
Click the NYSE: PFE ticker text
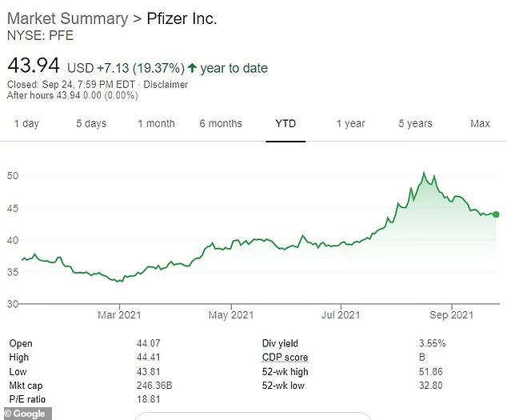pos(39,35)
